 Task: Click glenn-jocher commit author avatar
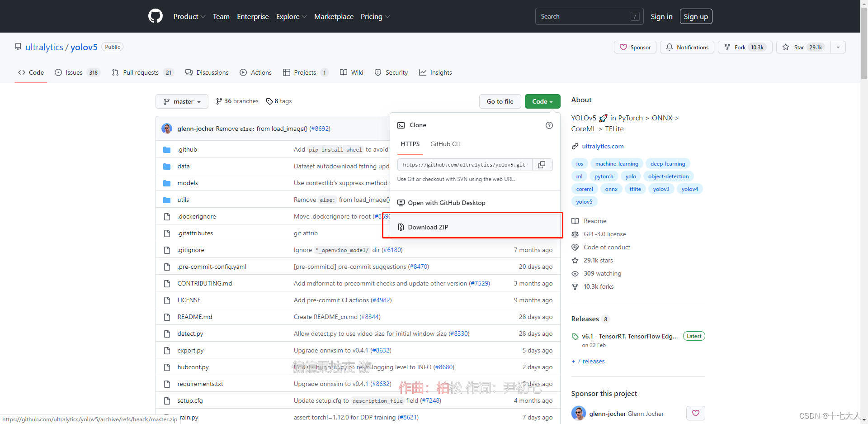[167, 129]
